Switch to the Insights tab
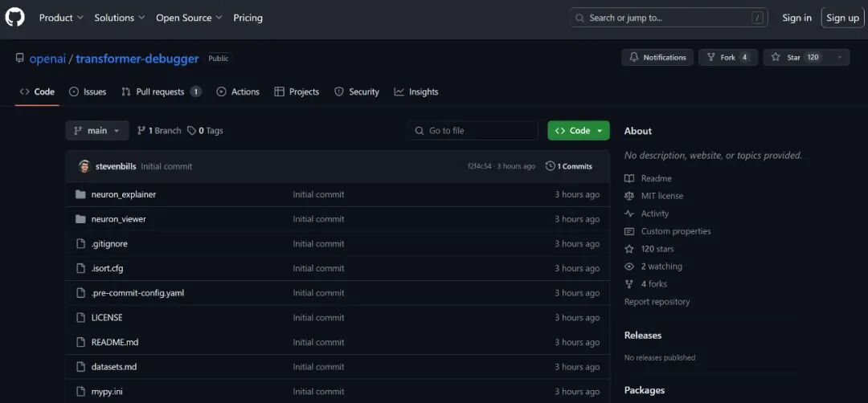This screenshot has height=403, width=868. (416, 92)
